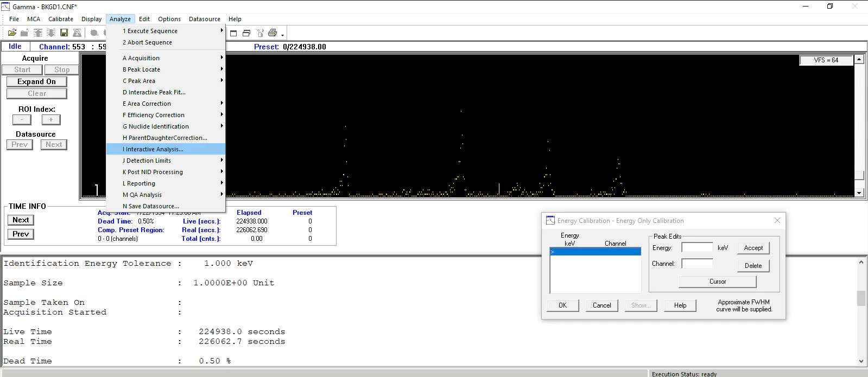The width and height of the screenshot is (868, 377).
Task: Open the Calibrate menu
Action: point(61,19)
